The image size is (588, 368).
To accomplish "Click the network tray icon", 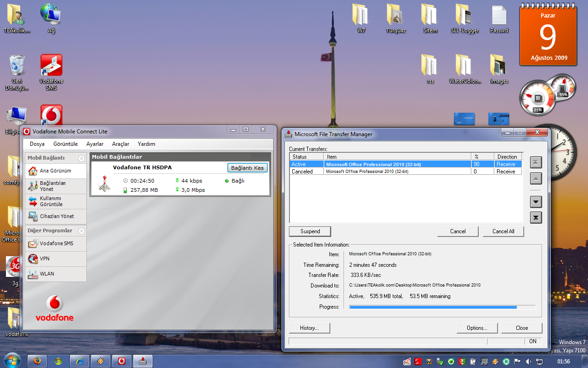I will click(539, 362).
